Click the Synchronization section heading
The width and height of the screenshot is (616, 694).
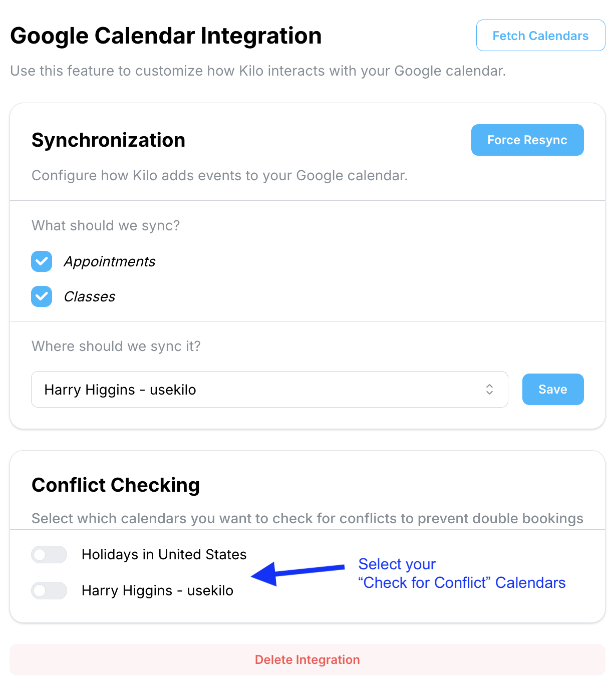[108, 140]
